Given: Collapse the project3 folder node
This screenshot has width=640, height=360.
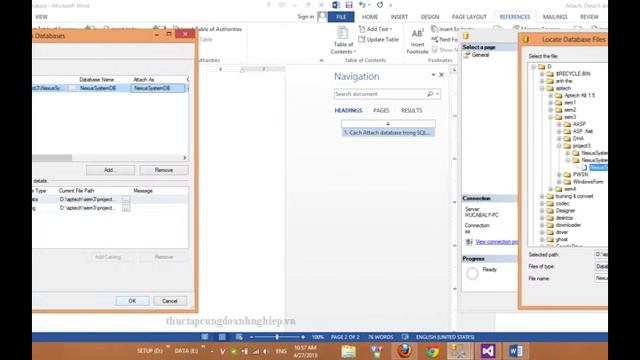Looking at the screenshot, I should pyautogui.click(x=559, y=146).
